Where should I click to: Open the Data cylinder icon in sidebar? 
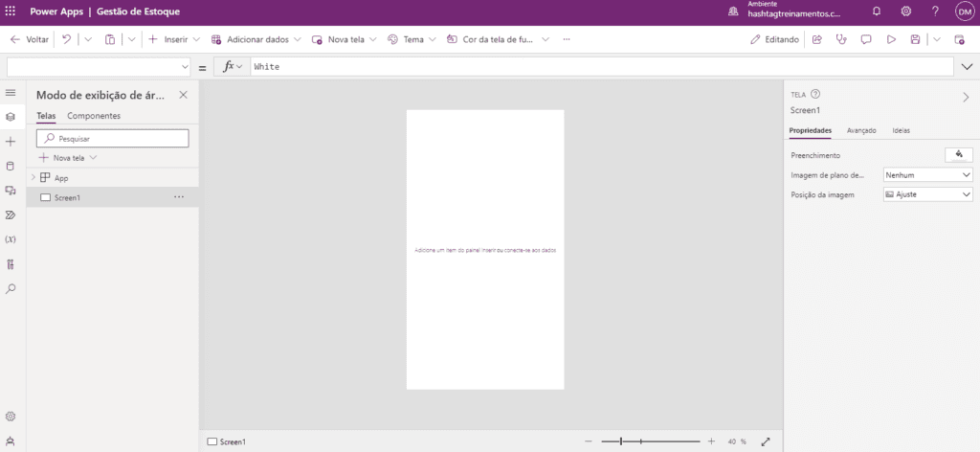10,167
